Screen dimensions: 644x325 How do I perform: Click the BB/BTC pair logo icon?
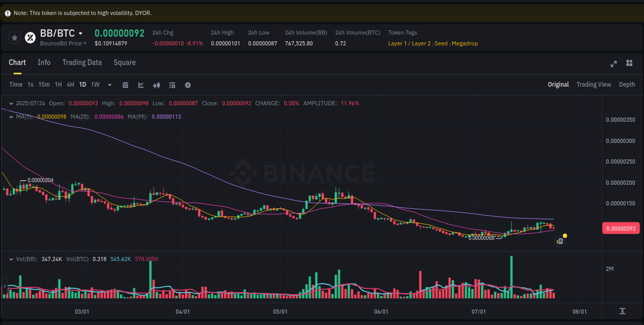[x=29, y=37]
